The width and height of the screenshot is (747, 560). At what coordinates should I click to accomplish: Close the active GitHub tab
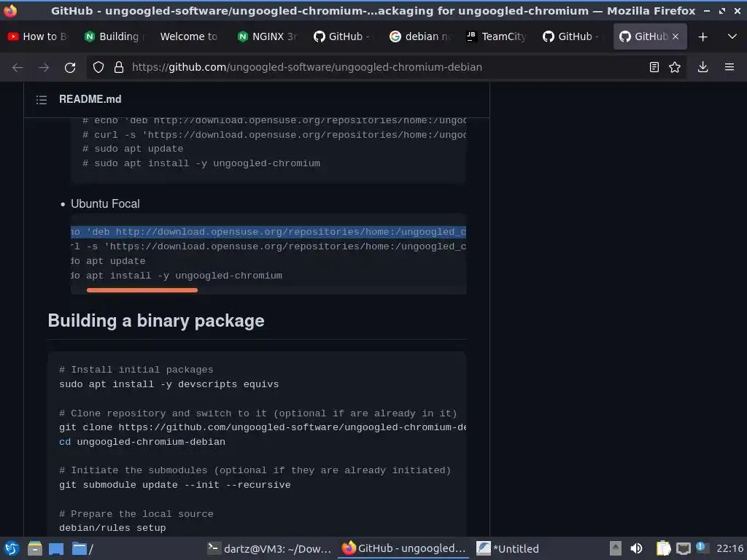point(675,36)
